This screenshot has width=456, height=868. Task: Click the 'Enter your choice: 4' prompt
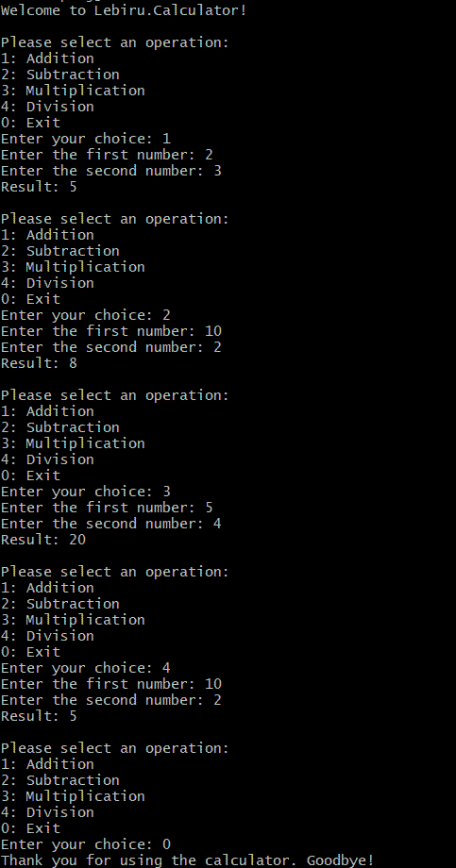(x=86, y=668)
